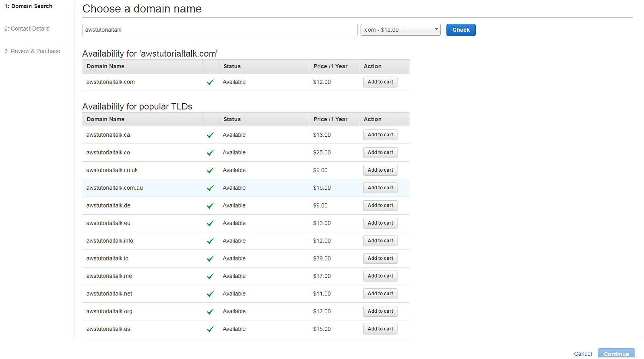Add awstutorialtalk.us to cart

point(380,329)
